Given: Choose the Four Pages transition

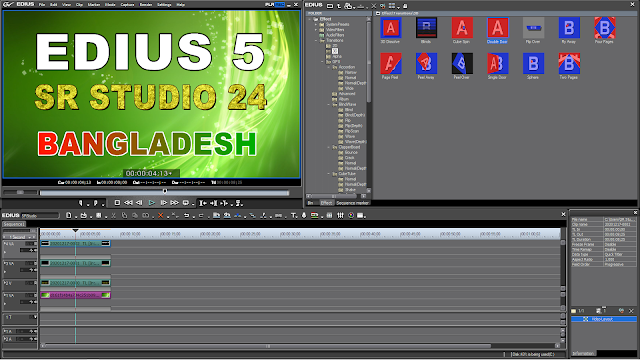Looking at the screenshot, I should point(604,28).
